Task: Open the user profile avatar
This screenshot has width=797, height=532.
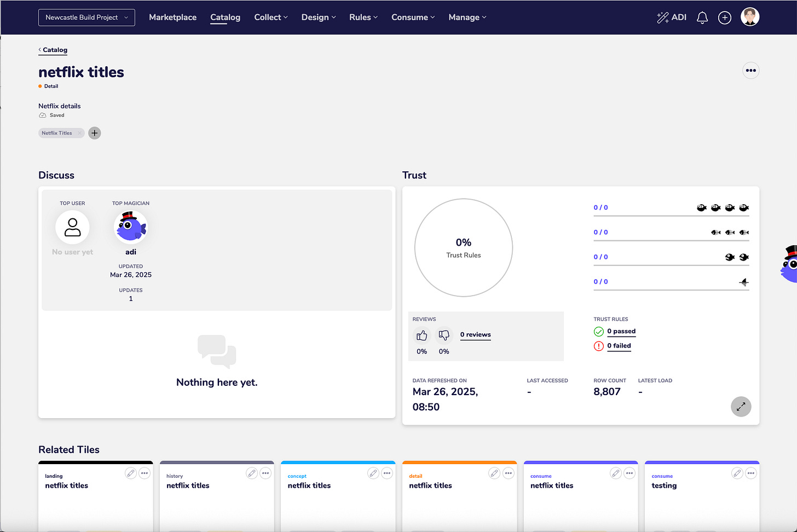Action: click(x=750, y=17)
